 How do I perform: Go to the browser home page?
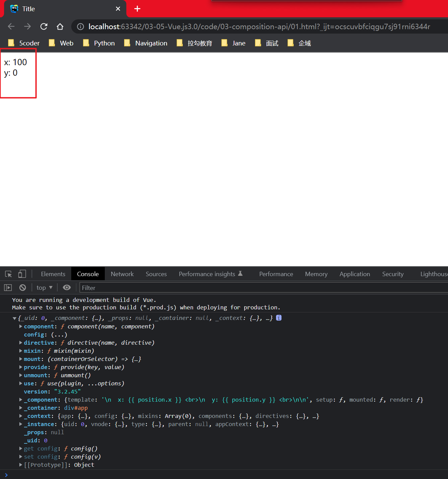tap(60, 26)
